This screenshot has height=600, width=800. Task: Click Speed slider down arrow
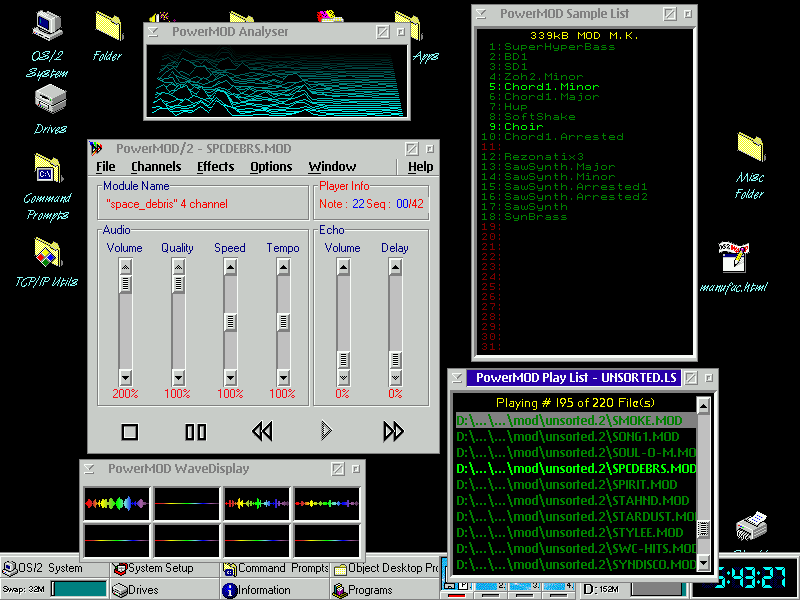230,378
